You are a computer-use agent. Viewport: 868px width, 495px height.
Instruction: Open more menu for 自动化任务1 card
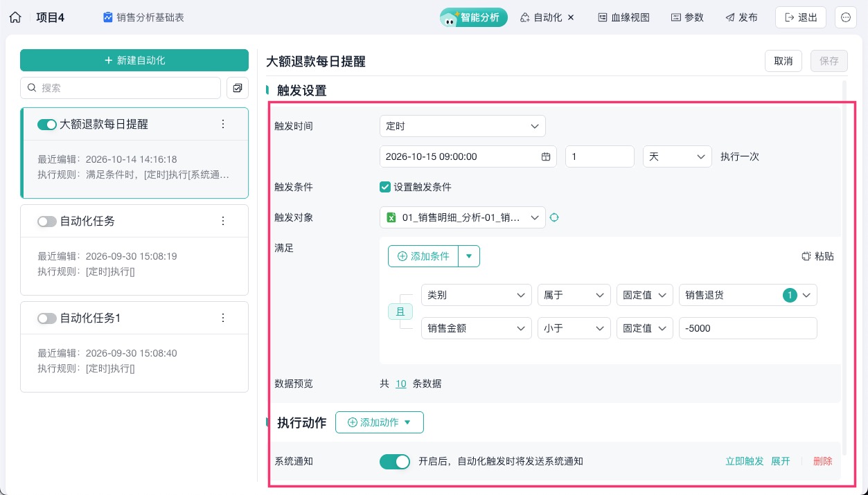223,318
